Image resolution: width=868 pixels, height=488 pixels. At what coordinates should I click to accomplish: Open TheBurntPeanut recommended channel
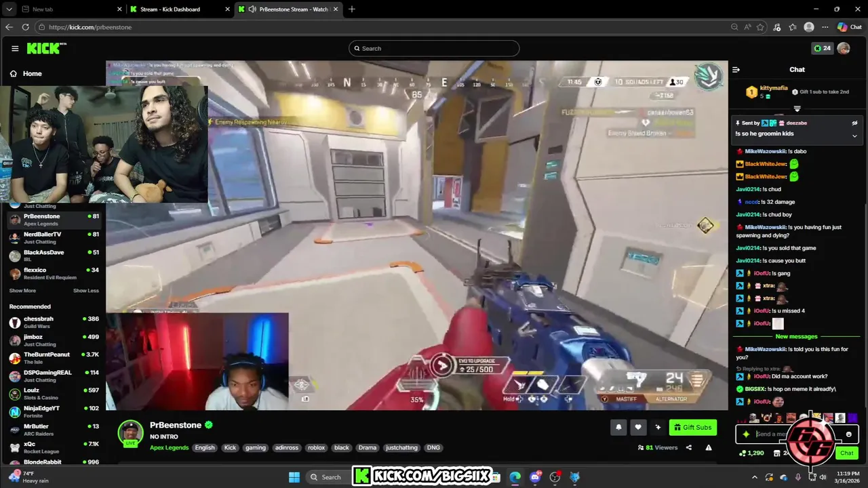[54, 358]
